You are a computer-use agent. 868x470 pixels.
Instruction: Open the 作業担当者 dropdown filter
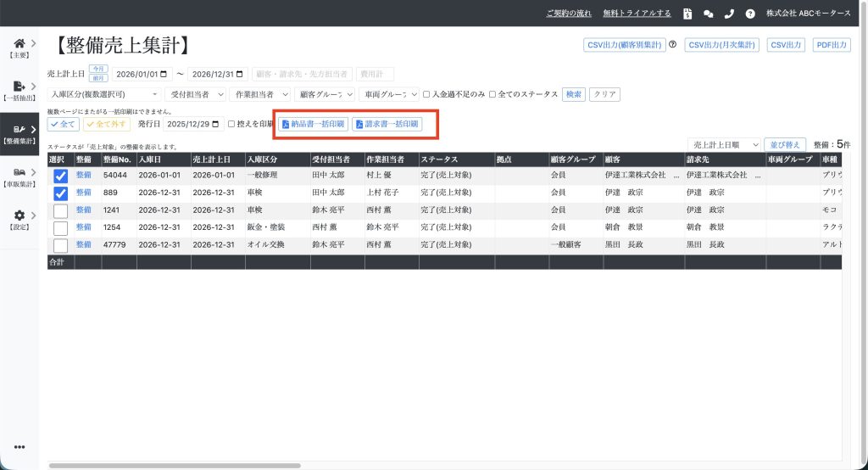(260, 94)
